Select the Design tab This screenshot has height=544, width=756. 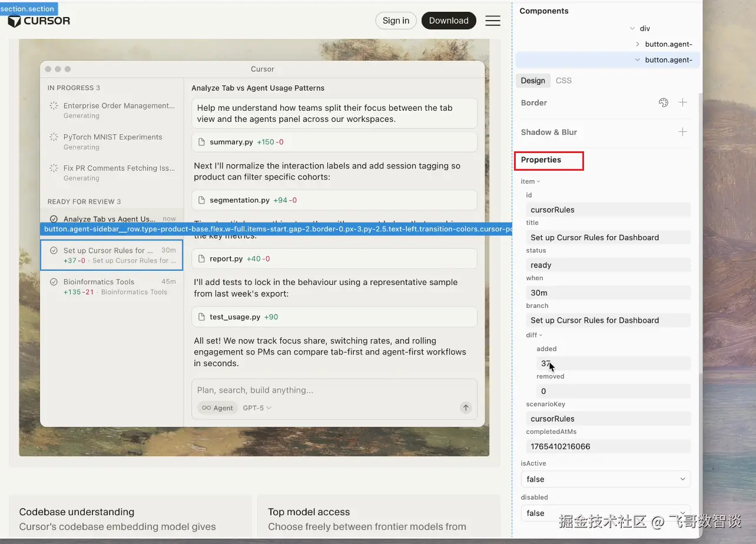(x=533, y=81)
